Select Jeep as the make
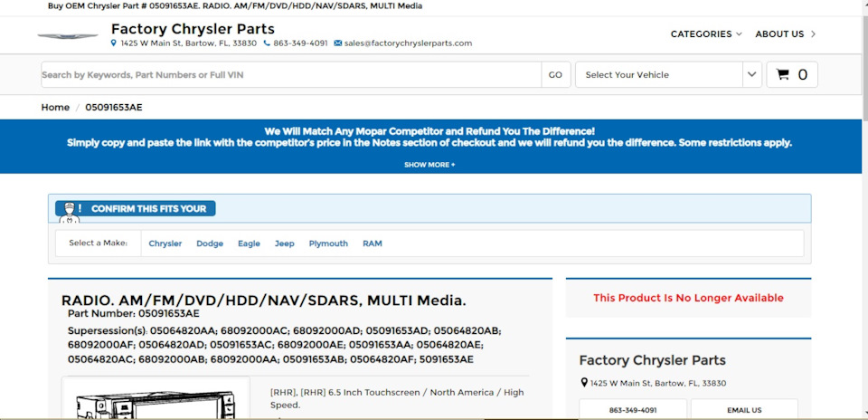Viewport: 868px width, 420px height. coord(285,243)
